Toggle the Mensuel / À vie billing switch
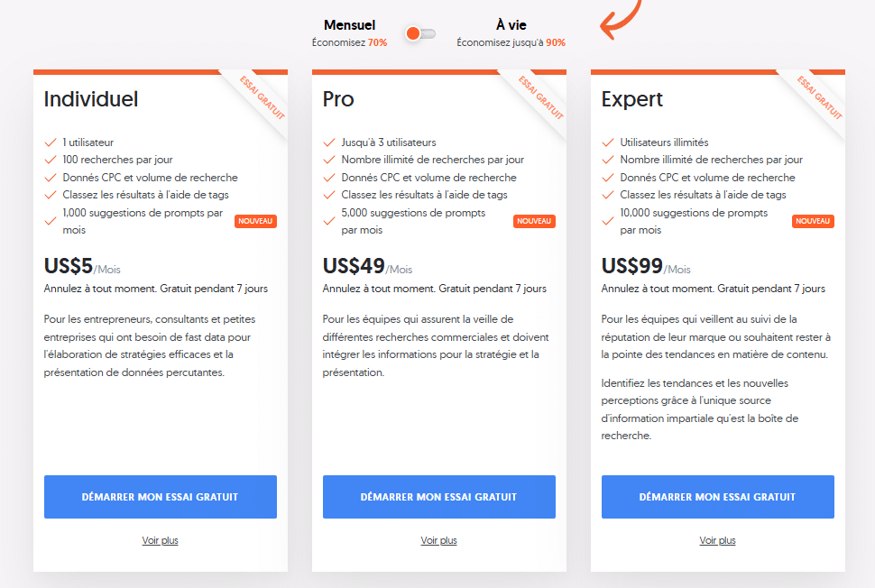 420,33
